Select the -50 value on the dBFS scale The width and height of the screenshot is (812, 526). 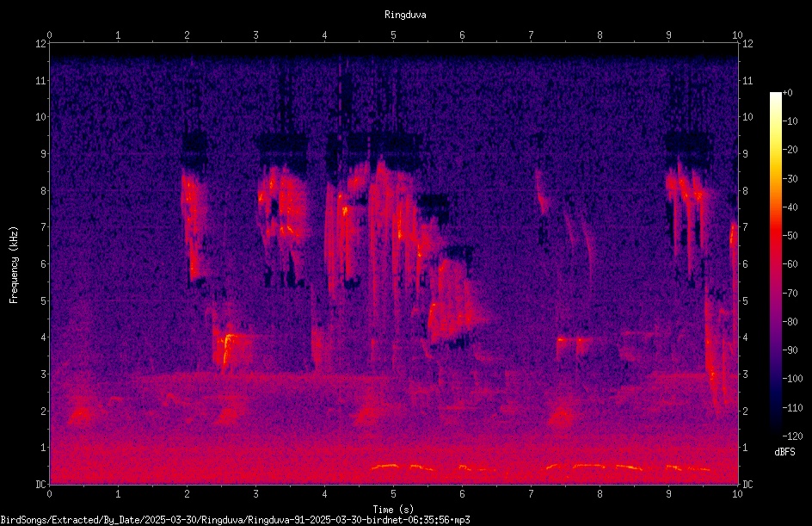[x=790, y=236]
